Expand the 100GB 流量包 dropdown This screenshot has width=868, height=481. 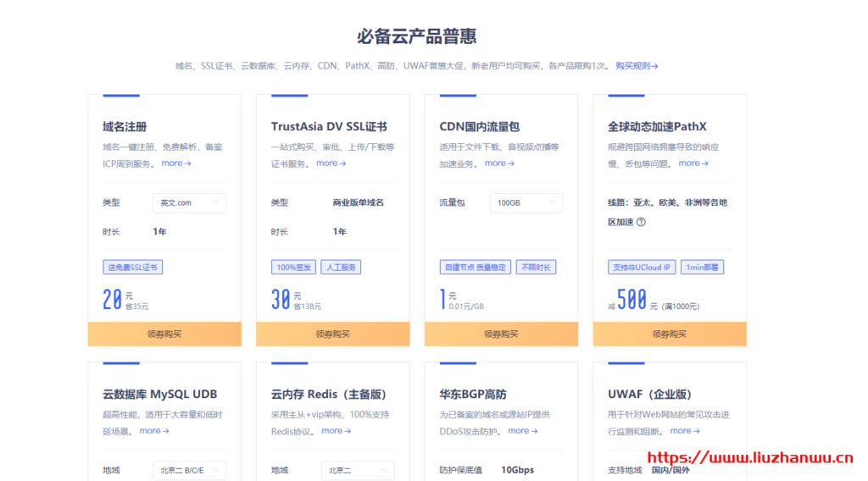[526, 203]
